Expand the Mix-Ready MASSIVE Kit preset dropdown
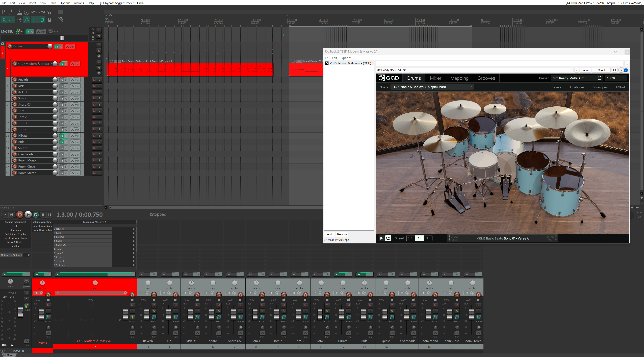 [571, 70]
